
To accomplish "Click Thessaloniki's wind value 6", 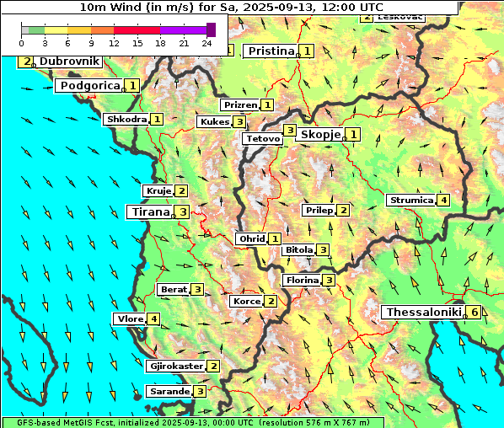I will (x=475, y=312).
